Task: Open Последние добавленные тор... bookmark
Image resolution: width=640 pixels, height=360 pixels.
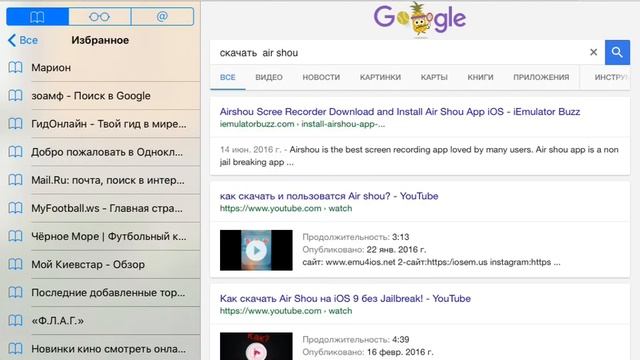Action: click(x=108, y=293)
